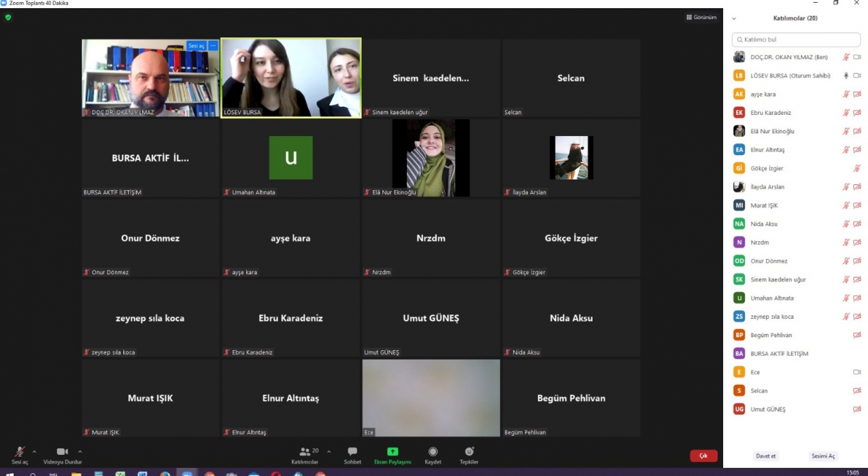The height and width of the screenshot is (476, 868).
Task: Select LÖSEV BURSA in the participants list
Action: [x=790, y=75]
